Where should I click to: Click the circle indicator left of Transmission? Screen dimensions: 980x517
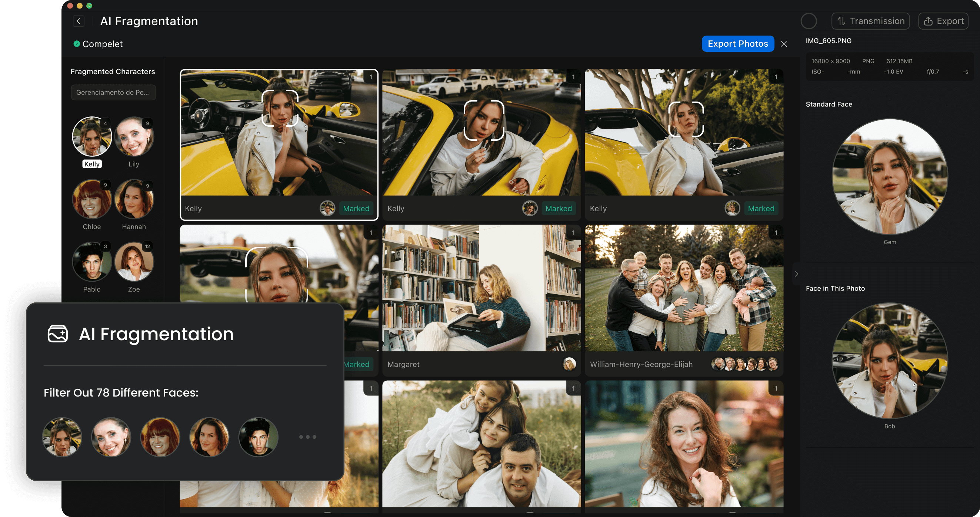click(809, 21)
